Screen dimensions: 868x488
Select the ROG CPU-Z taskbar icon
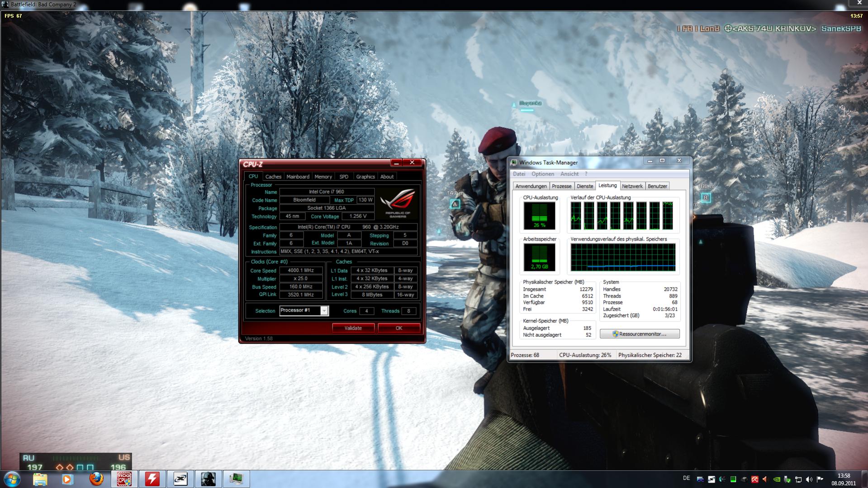[x=124, y=479]
